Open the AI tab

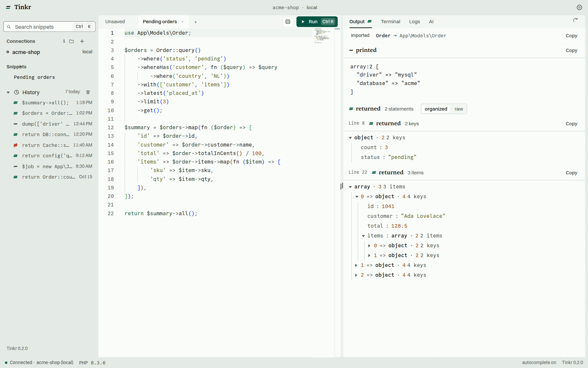431,22
